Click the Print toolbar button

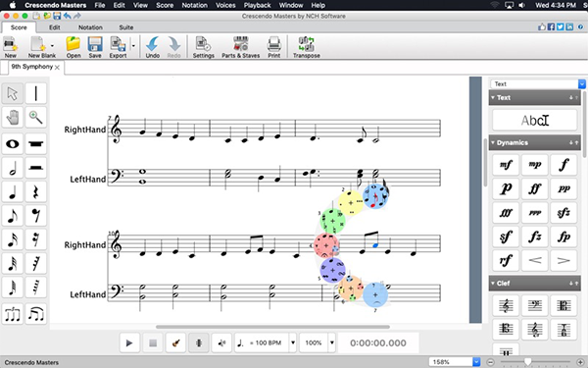point(273,47)
